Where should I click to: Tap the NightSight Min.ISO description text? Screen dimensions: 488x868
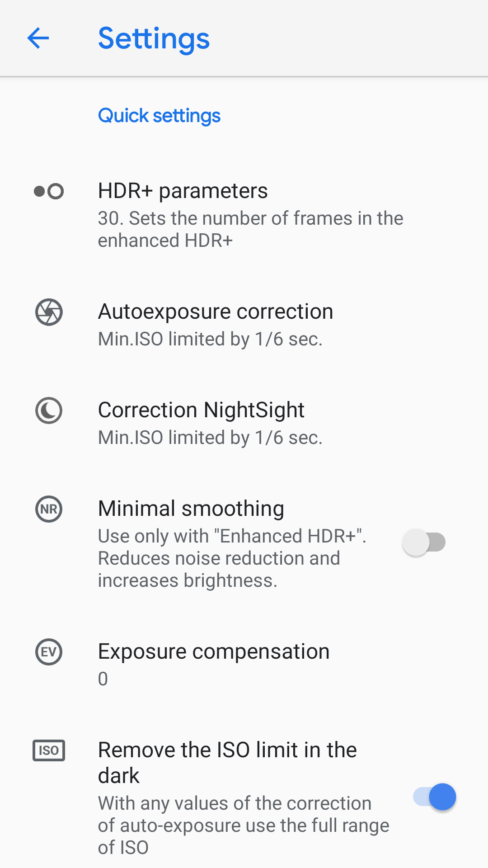[x=210, y=438]
